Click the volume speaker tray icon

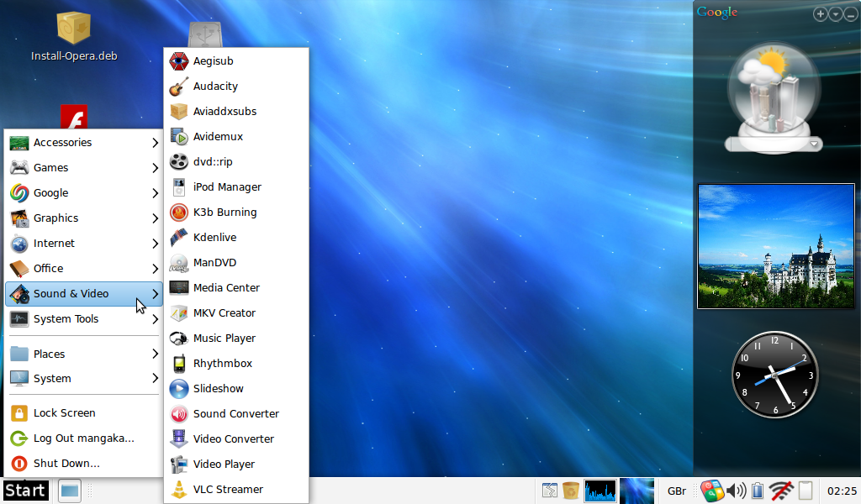[x=736, y=491]
